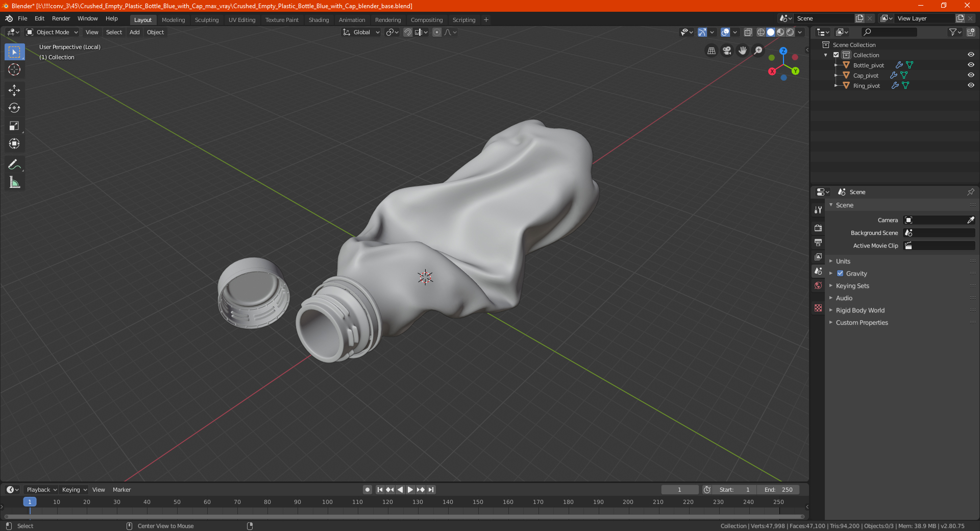
Task: Uncheck the Collection checkbox in outliner
Action: tap(836, 55)
